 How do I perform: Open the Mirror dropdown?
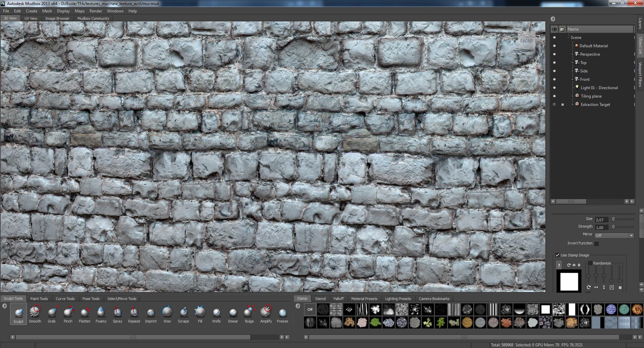614,236
